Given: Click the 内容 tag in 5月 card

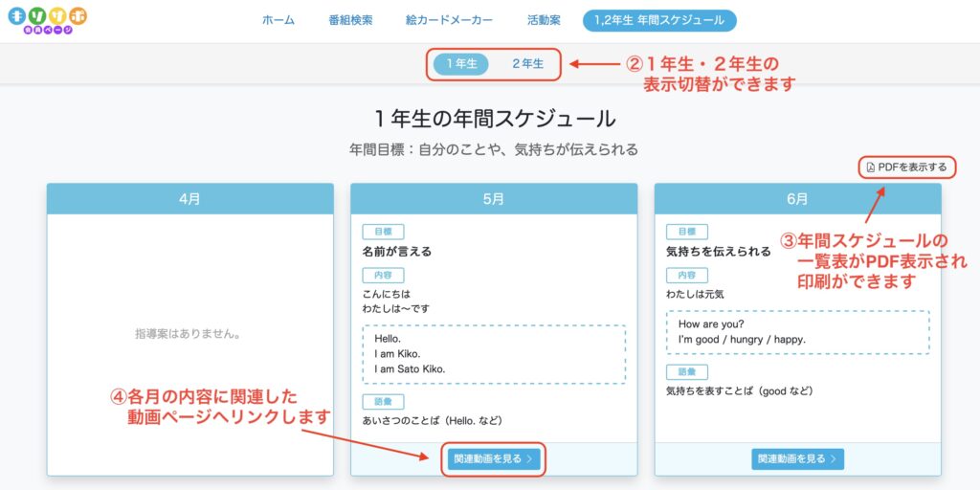Looking at the screenshot, I should click(383, 276).
